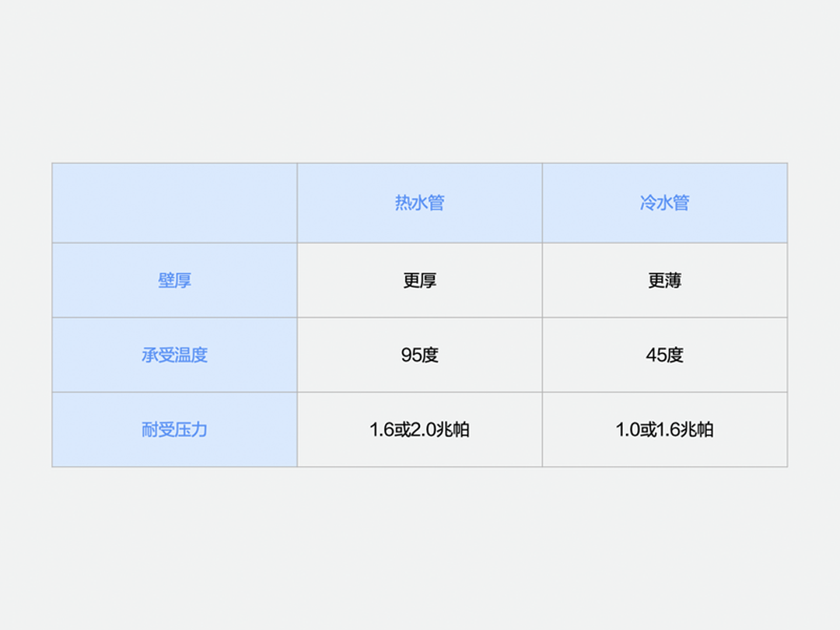
Task: Click the 45度 temperature cell
Action: 664,355
